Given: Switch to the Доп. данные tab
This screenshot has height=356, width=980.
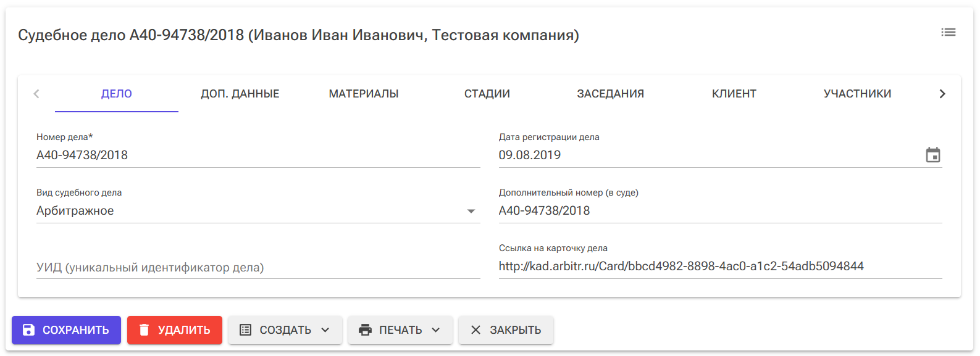Looking at the screenshot, I should pos(240,94).
